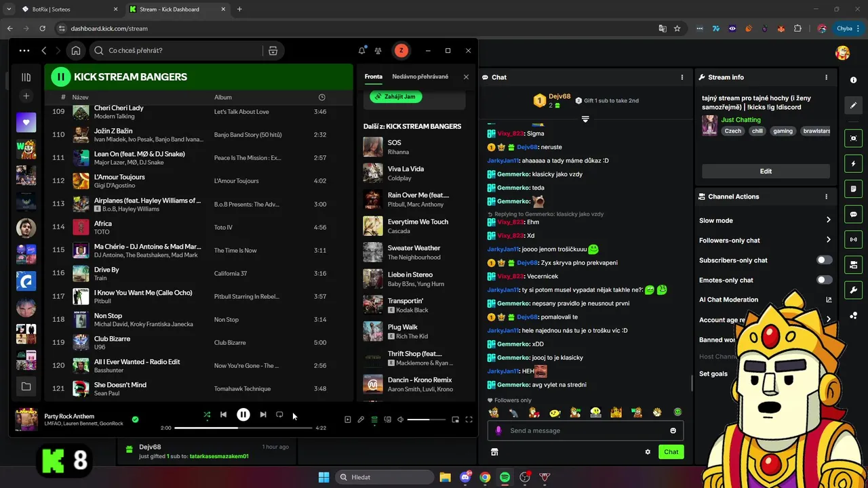
Task: Toggle Subscribers-only chat switch
Action: coord(824,260)
